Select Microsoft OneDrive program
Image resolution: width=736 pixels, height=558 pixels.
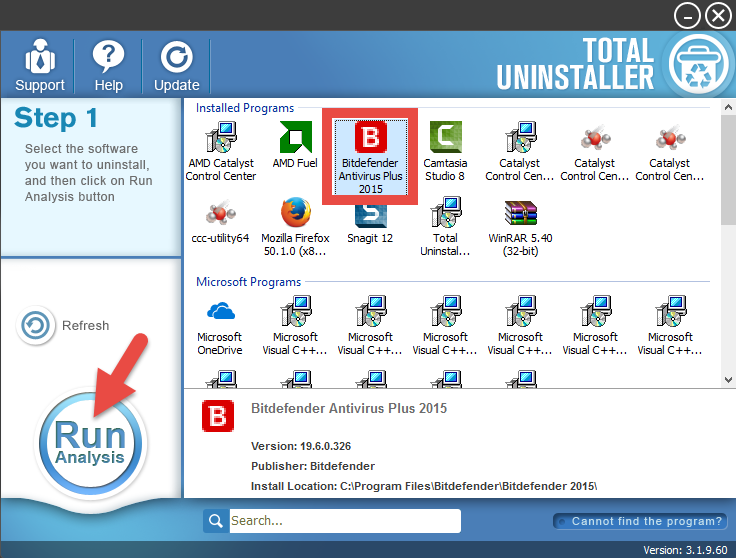220,326
